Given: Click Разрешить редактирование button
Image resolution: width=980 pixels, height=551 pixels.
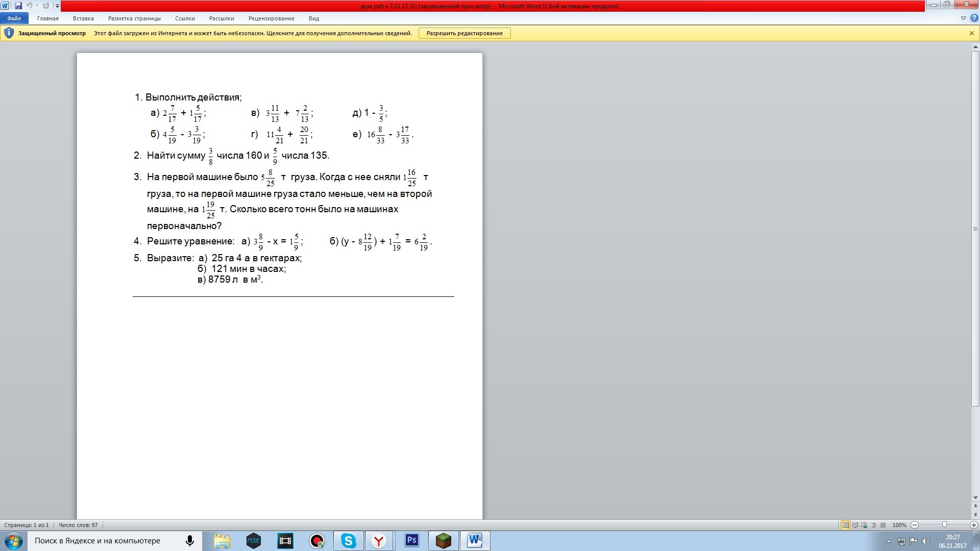Looking at the screenshot, I should pyautogui.click(x=464, y=33).
